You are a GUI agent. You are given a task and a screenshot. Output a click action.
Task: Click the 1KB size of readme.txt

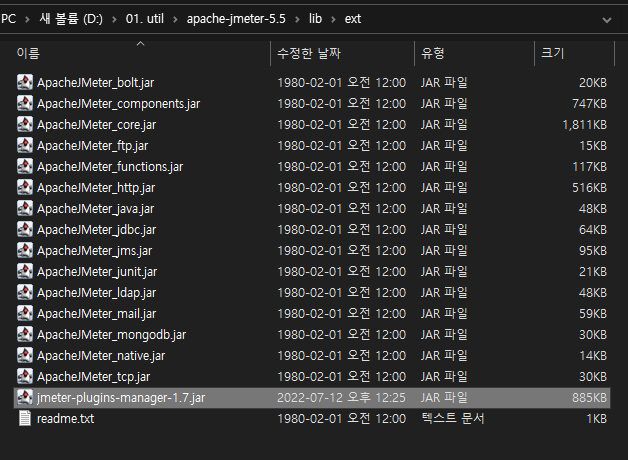tap(597, 418)
